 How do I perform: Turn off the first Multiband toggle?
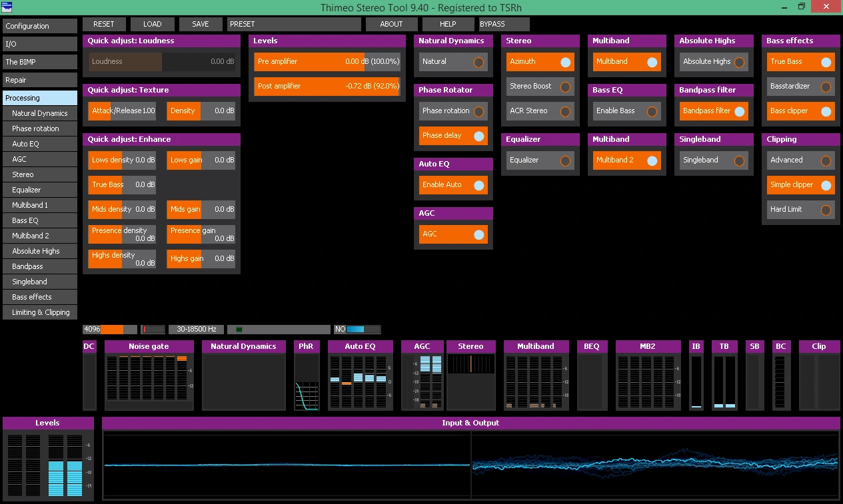pyautogui.click(x=626, y=61)
